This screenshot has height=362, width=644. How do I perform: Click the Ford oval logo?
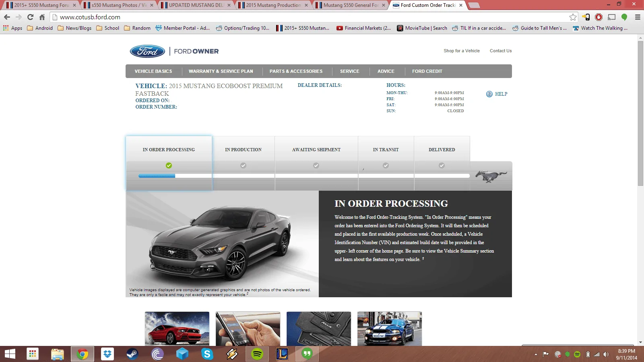pos(147,51)
